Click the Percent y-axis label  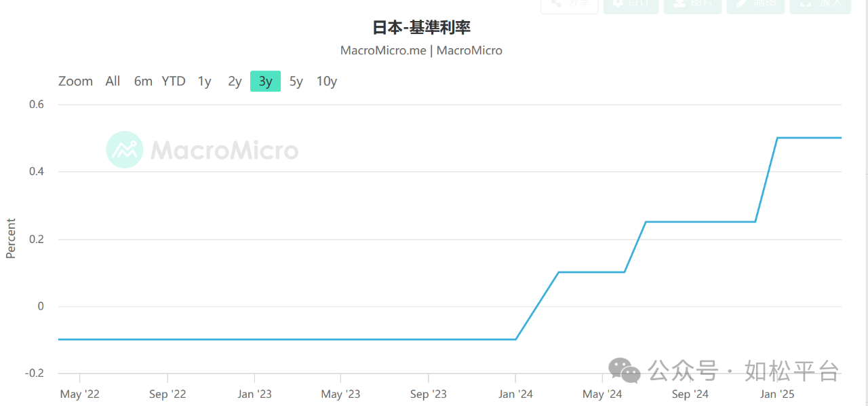pos(11,238)
